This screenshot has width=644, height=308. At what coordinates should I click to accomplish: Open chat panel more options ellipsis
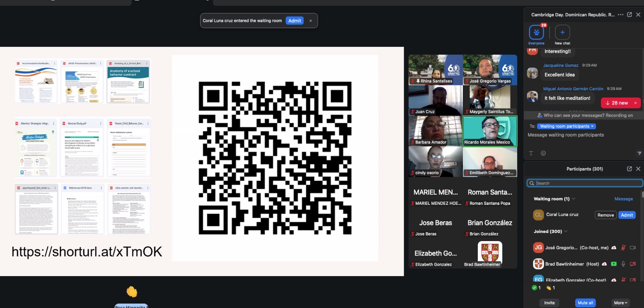click(621, 15)
